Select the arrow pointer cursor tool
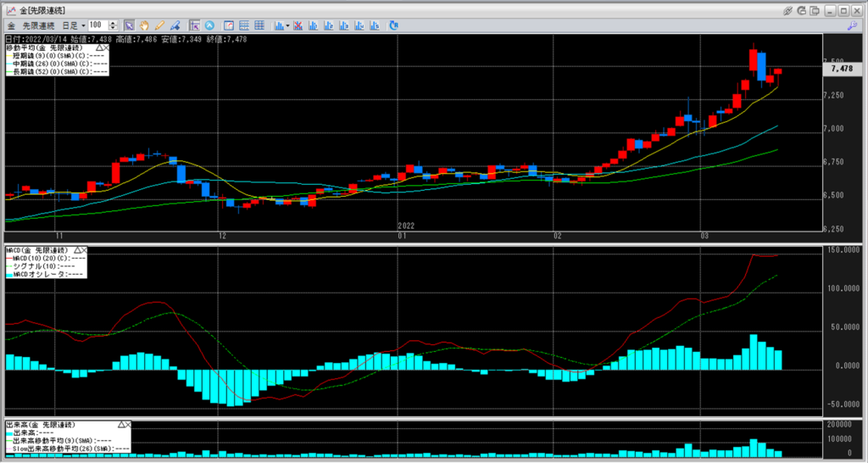 pos(129,25)
